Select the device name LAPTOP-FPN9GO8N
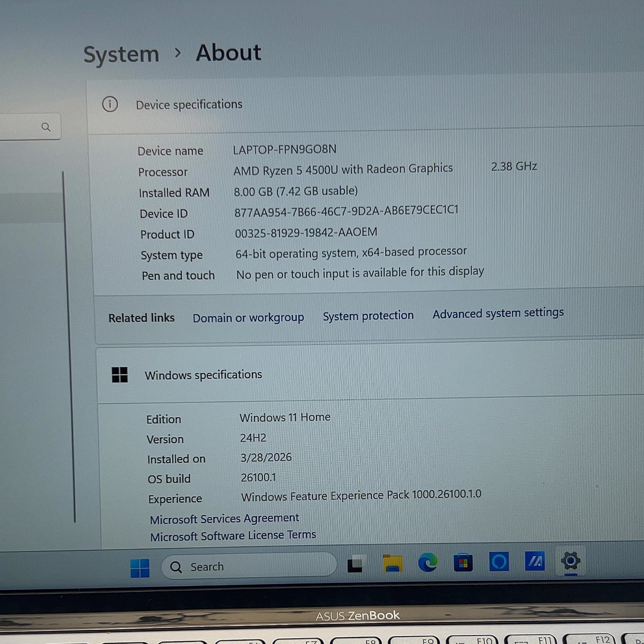 click(x=285, y=149)
